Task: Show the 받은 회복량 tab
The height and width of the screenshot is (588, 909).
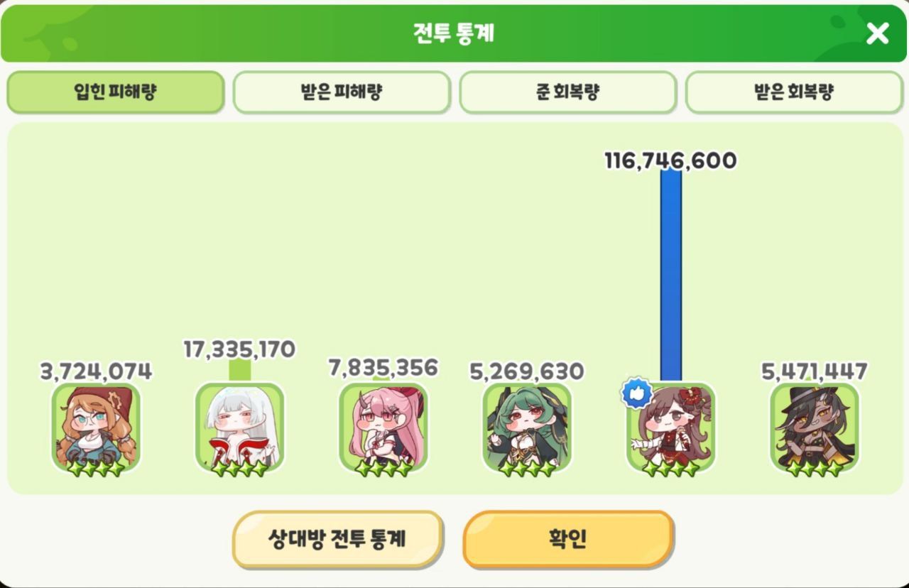Action: 794,92
